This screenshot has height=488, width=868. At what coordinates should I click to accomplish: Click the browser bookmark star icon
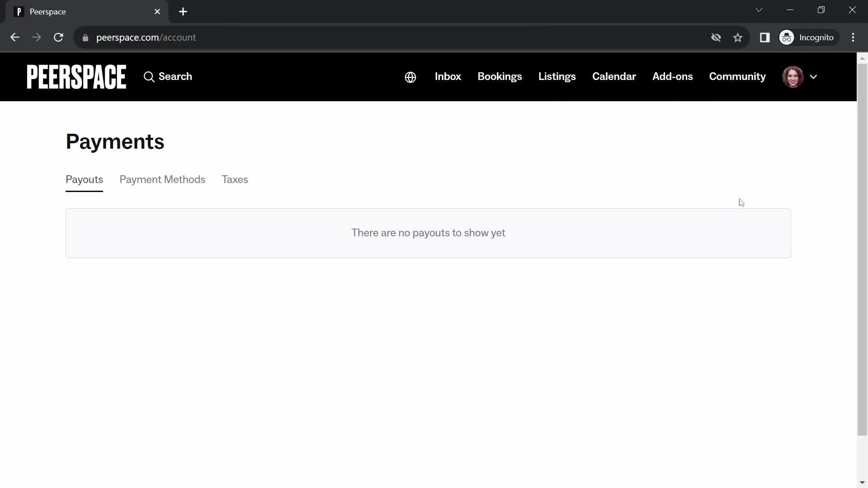coord(738,38)
